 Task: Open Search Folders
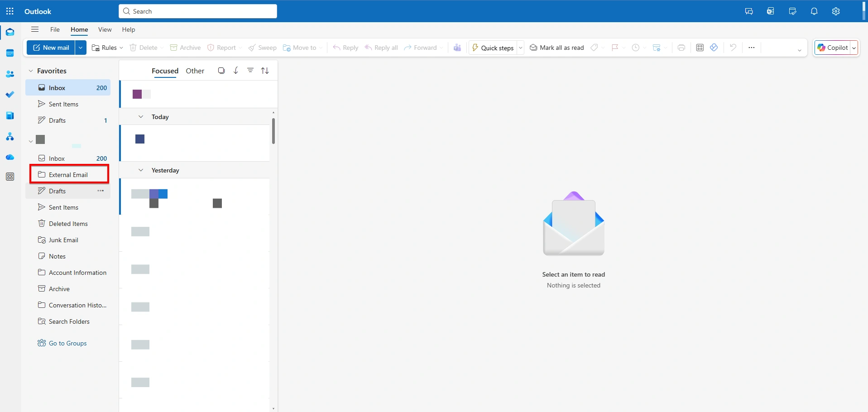(68, 321)
